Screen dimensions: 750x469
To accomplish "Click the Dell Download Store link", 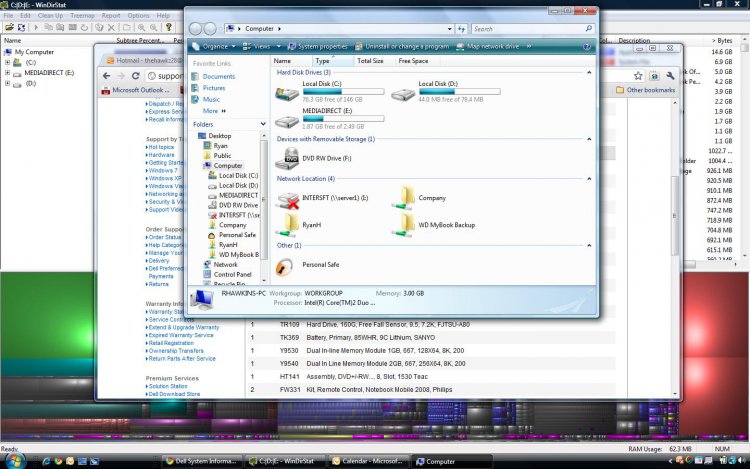I will pyautogui.click(x=174, y=394).
